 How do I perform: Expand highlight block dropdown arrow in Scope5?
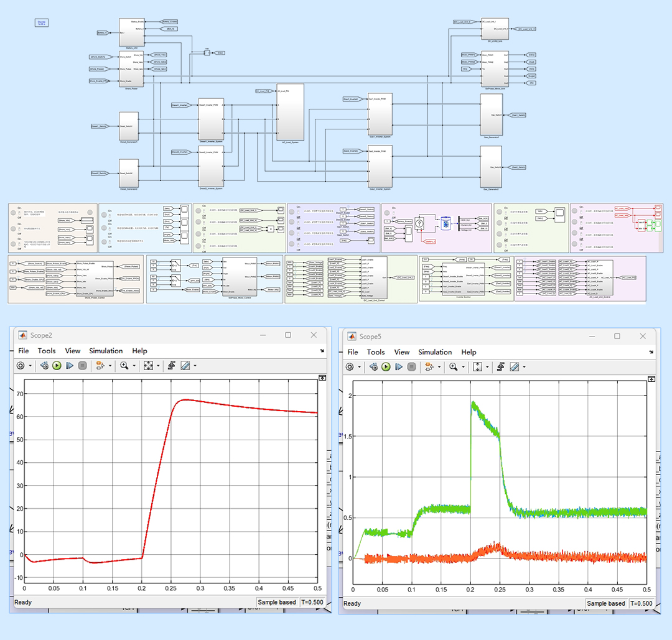coord(439,367)
